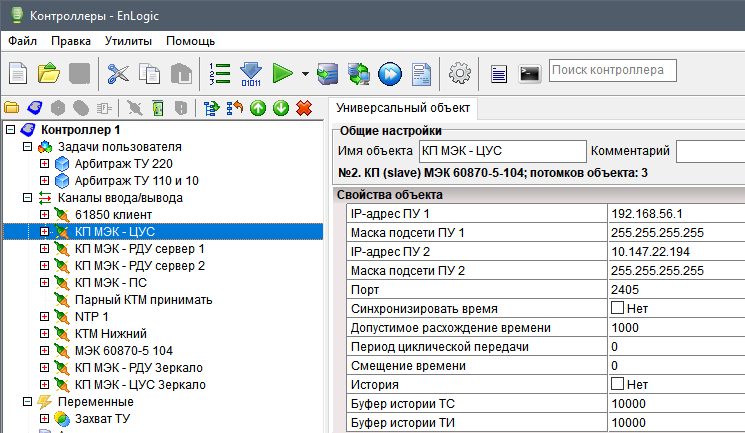Image resolution: width=745 pixels, height=433 pixels.
Task: Click the blue fast-forward circle icon
Action: [x=390, y=74]
